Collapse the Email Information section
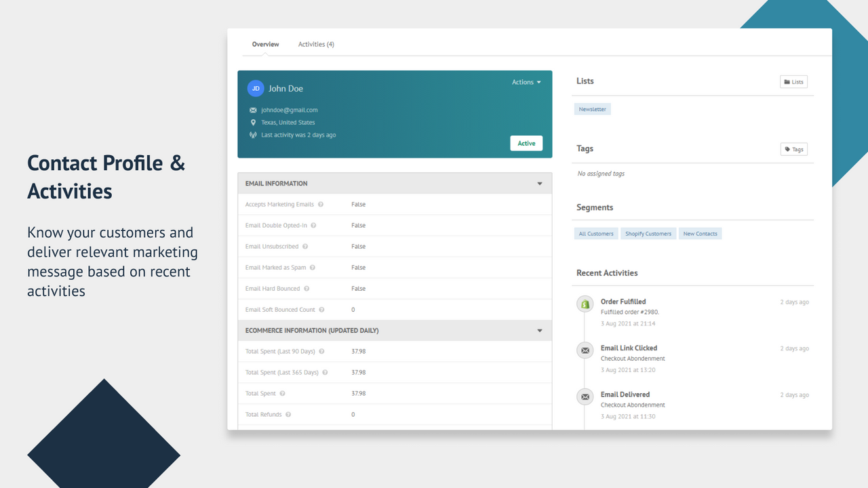Image resolution: width=868 pixels, height=488 pixels. pyautogui.click(x=540, y=183)
